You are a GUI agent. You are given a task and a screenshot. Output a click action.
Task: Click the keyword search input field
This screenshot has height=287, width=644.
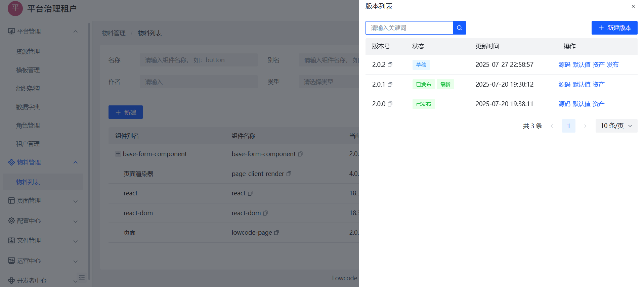[x=409, y=28]
